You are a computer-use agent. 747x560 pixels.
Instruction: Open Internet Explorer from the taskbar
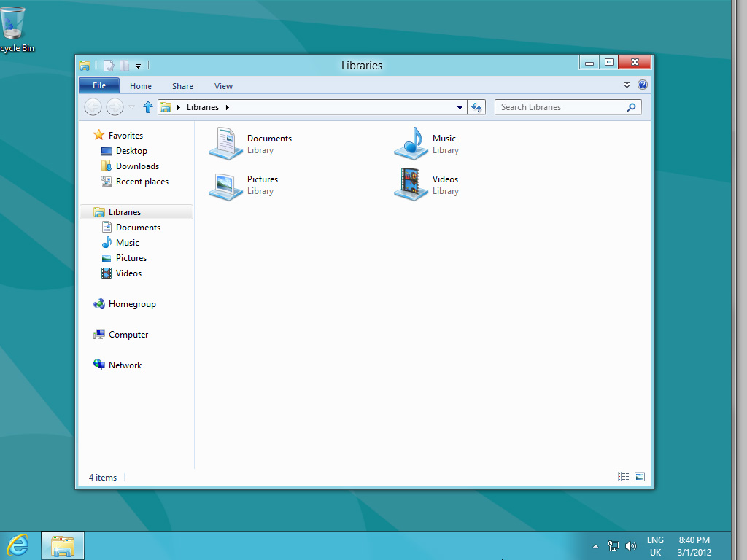pos(18,545)
